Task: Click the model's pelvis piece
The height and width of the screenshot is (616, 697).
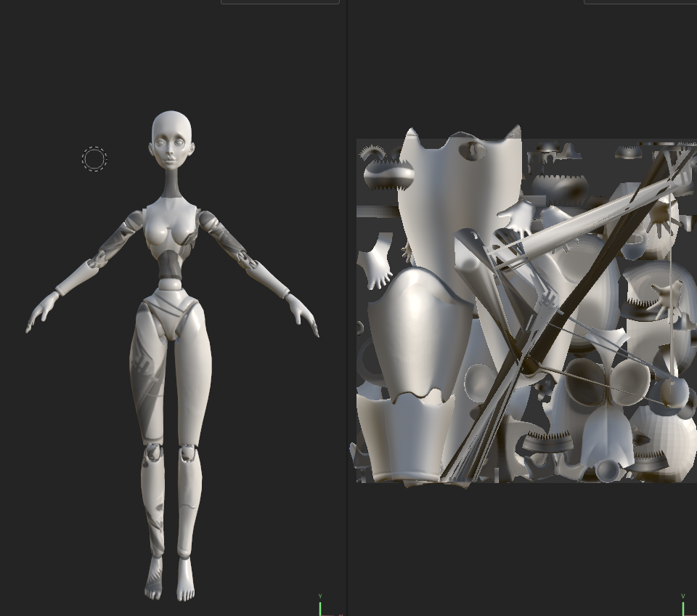Action: pos(171,314)
